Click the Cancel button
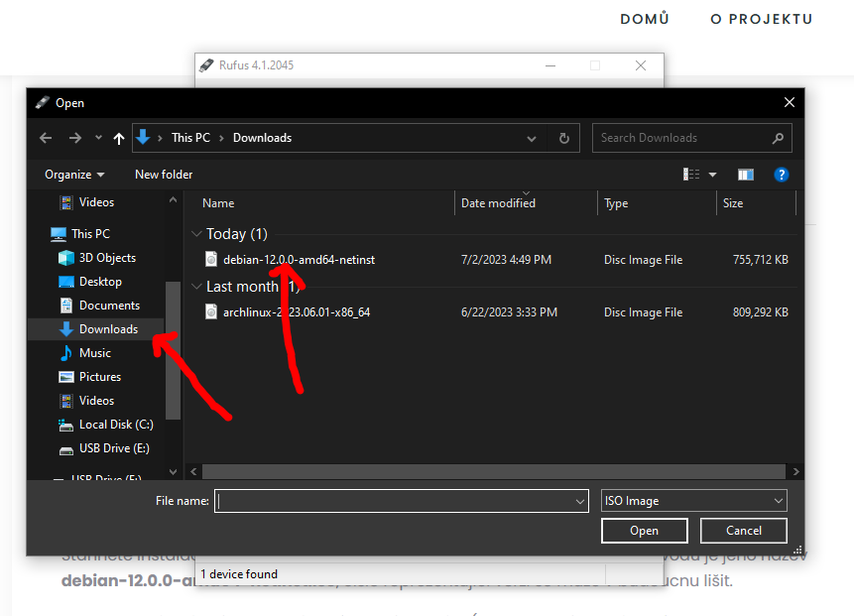This screenshot has width=854, height=616. coord(743,531)
